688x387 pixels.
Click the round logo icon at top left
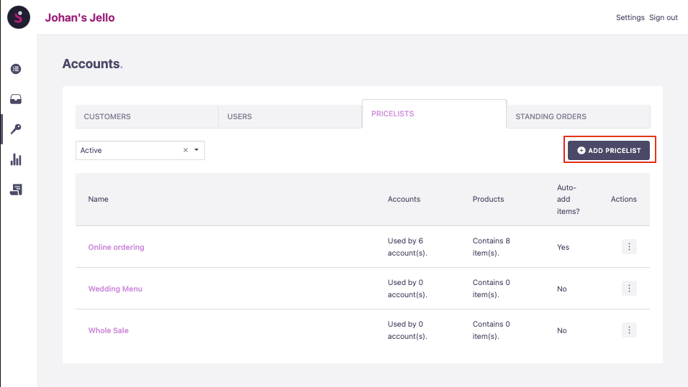(18, 17)
